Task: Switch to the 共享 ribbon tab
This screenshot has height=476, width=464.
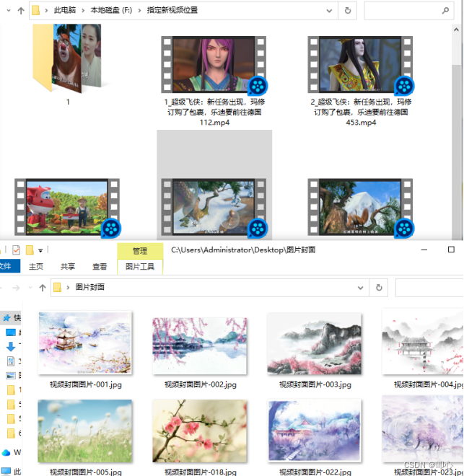Action: (x=67, y=267)
